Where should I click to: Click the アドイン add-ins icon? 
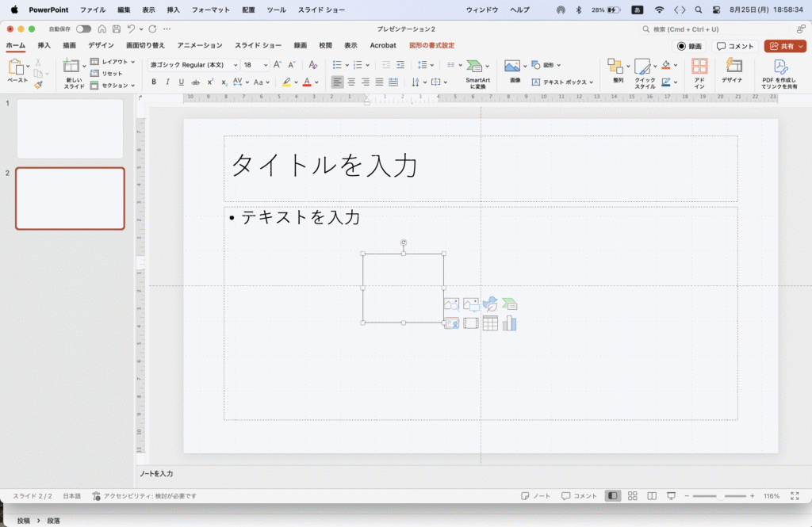tap(699, 73)
